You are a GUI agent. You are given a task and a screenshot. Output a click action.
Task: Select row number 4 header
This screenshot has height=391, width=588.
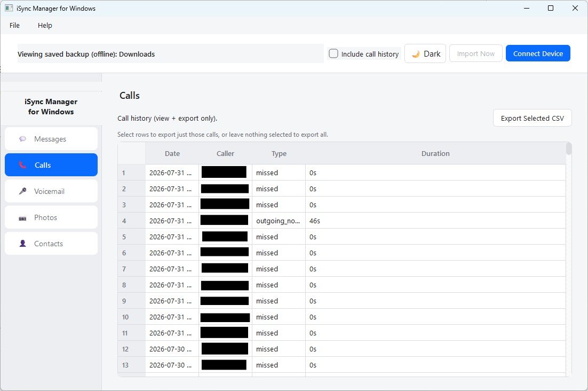coord(132,221)
